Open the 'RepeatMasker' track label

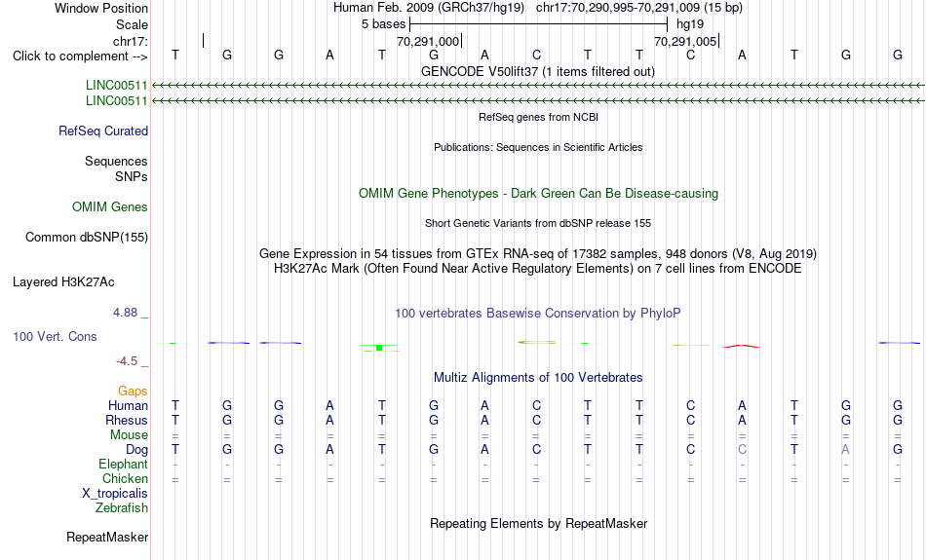tap(107, 537)
